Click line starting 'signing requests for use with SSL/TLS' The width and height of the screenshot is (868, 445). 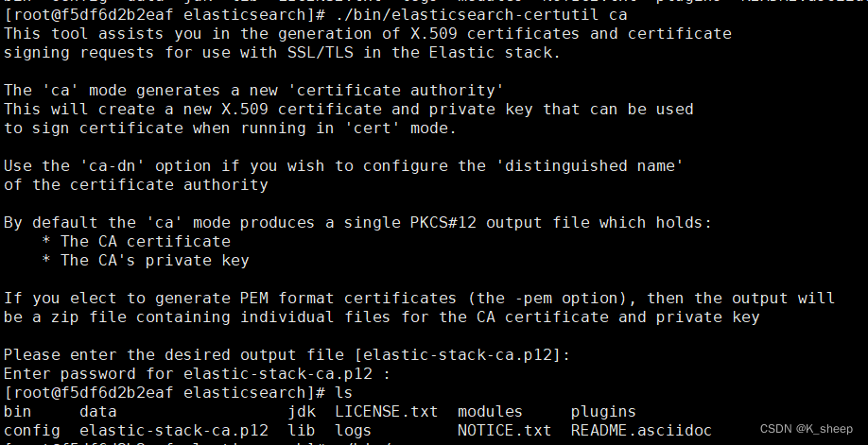coord(283,53)
